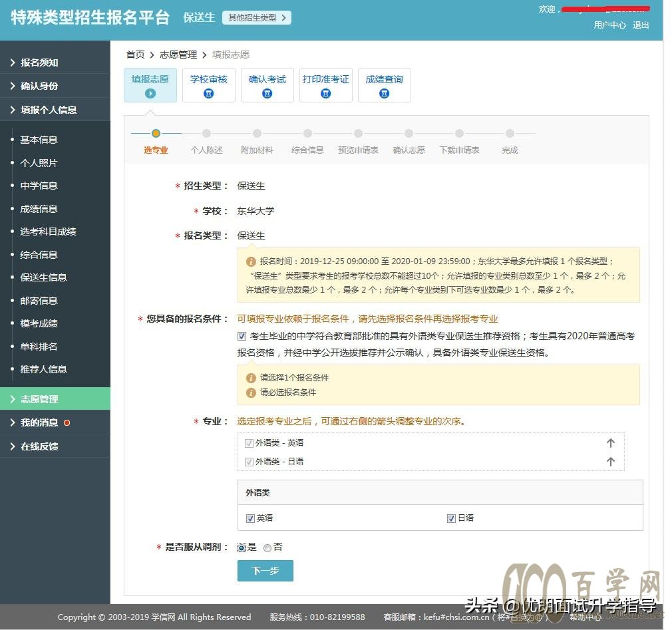Image resolution: width=672 pixels, height=630 pixels.
Task: Expand 志愿管理 in sidebar
Action: [55, 399]
